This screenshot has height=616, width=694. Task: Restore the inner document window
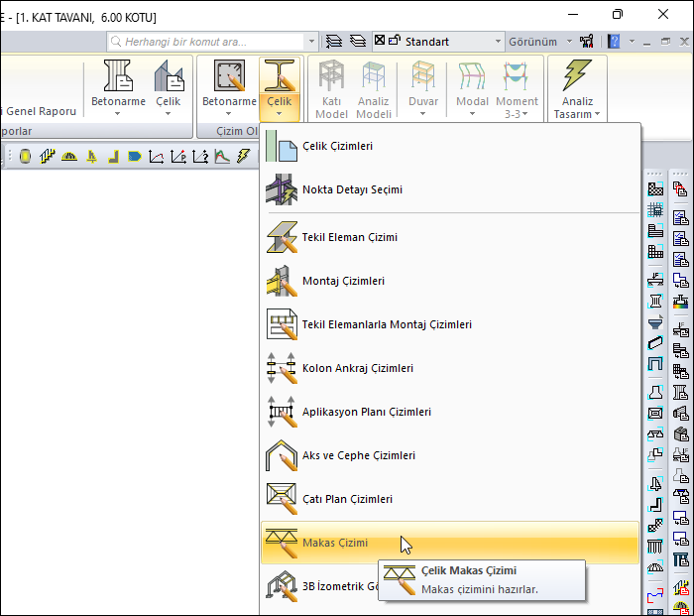click(x=665, y=42)
